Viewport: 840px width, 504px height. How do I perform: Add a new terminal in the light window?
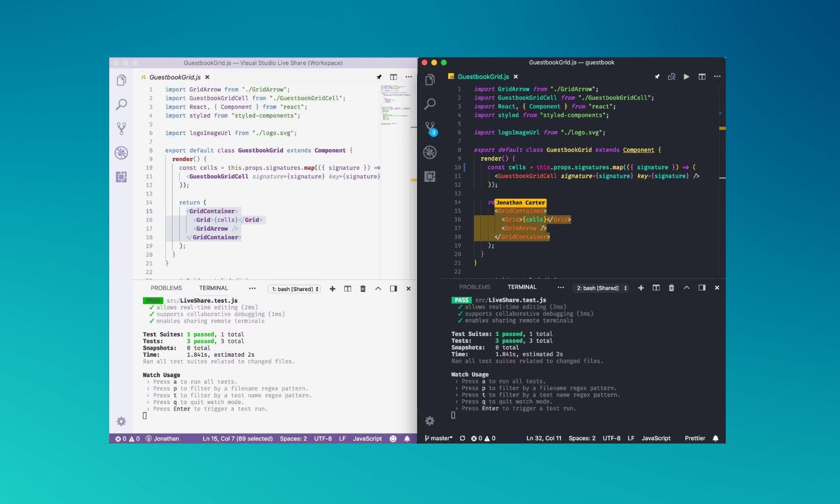click(333, 289)
